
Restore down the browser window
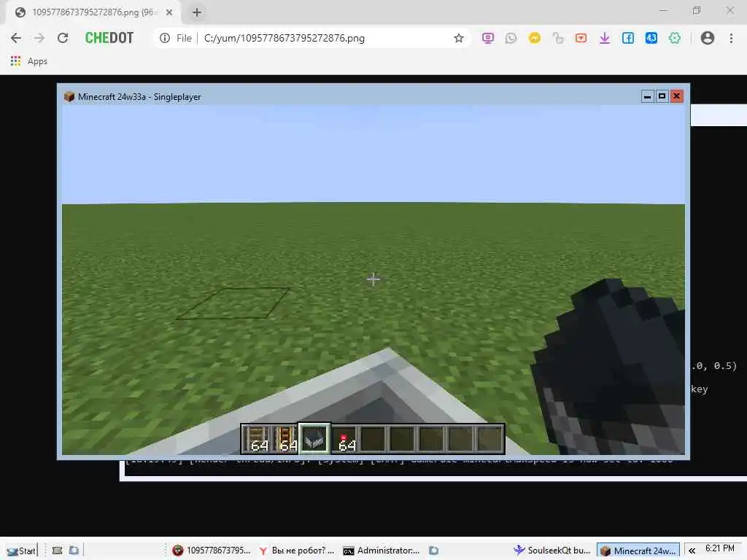[x=697, y=10]
